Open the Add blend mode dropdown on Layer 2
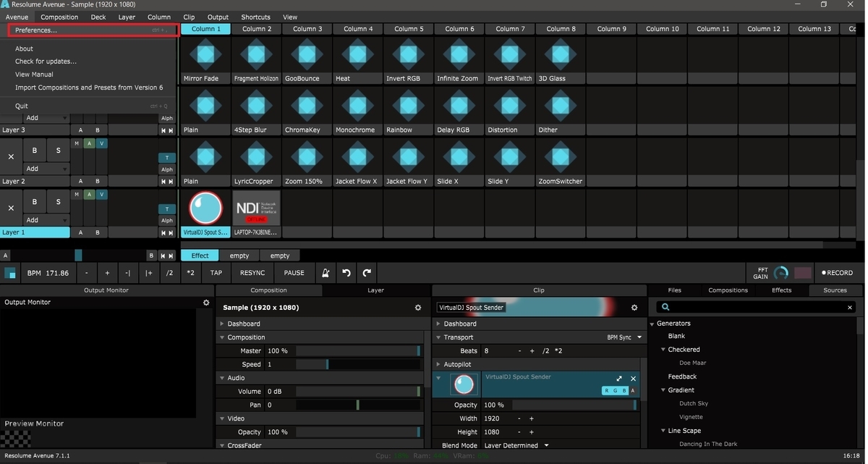868x464 pixels. [46, 169]
